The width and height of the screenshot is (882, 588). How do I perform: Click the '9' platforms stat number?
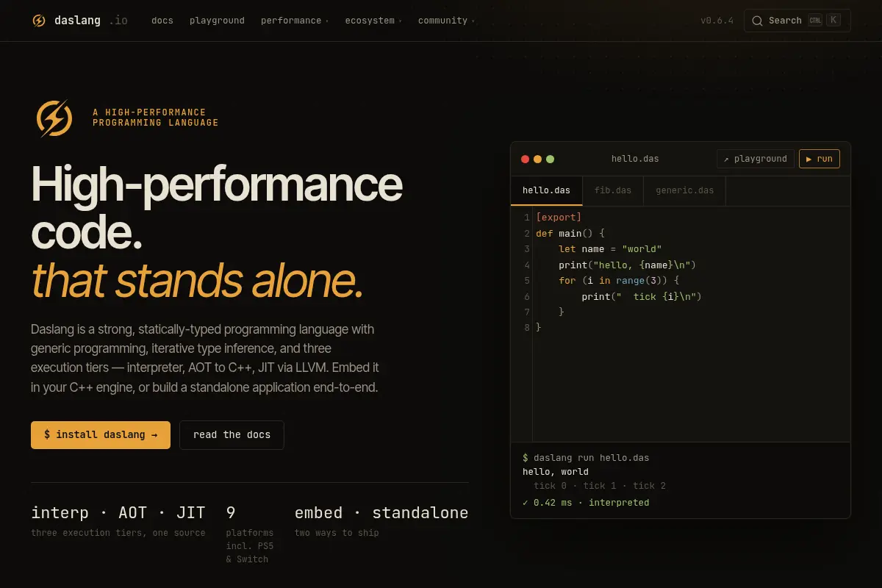coord(231,513)
